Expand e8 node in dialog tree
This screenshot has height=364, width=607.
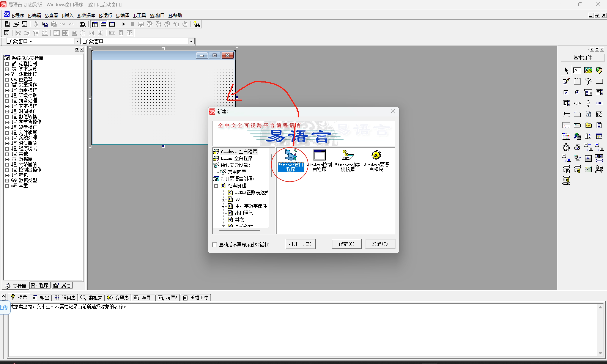pos(223,199)
